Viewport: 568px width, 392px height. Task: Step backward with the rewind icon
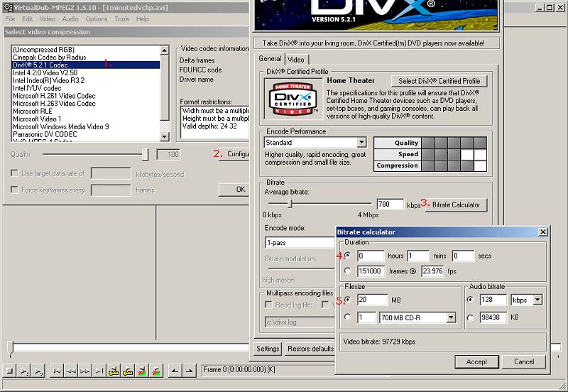[71, 371]
